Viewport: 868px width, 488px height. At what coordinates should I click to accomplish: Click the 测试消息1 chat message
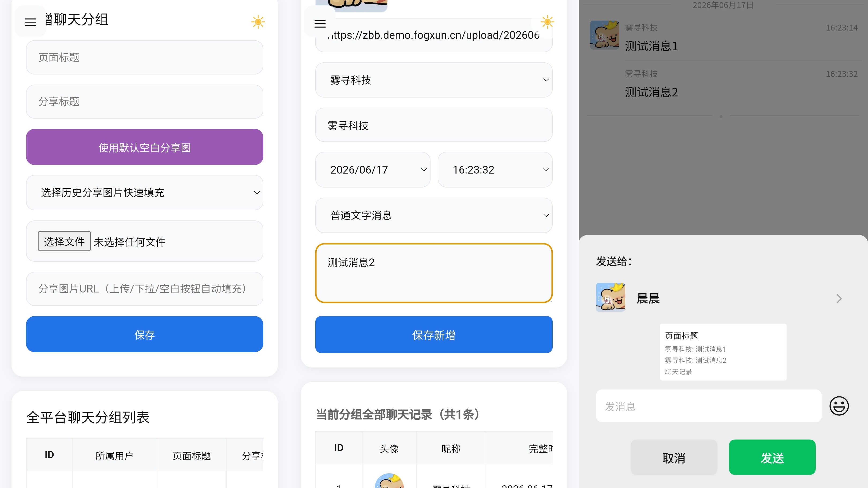[651, 46]
